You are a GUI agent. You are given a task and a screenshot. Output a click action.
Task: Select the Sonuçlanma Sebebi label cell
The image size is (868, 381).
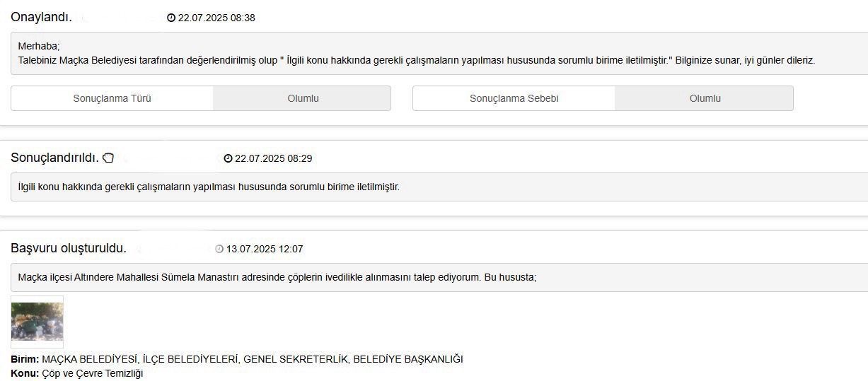point(514,98)
